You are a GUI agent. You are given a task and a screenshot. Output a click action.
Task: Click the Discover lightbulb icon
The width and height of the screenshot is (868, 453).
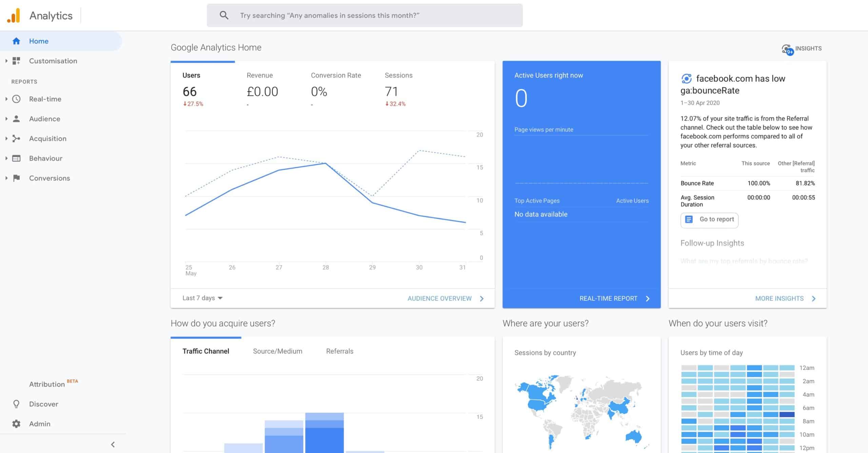click(x=16, y=404)
